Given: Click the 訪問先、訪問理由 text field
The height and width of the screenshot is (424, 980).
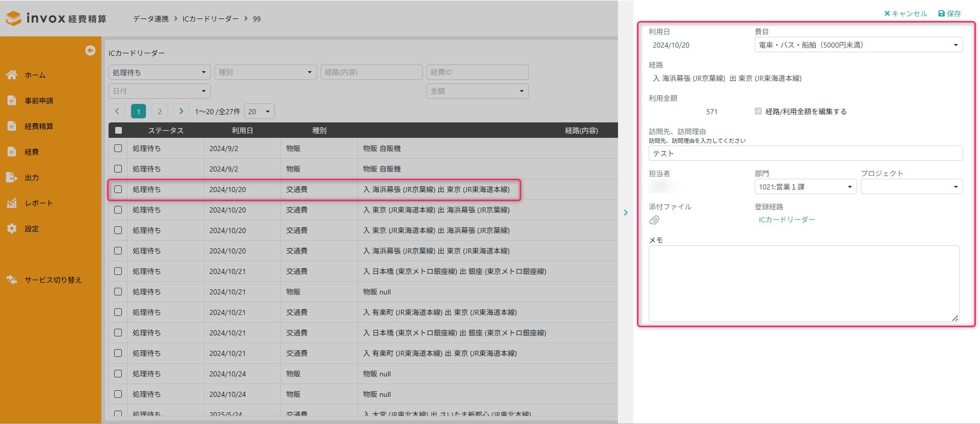Looking at the screenshot, I should point(805,153).
